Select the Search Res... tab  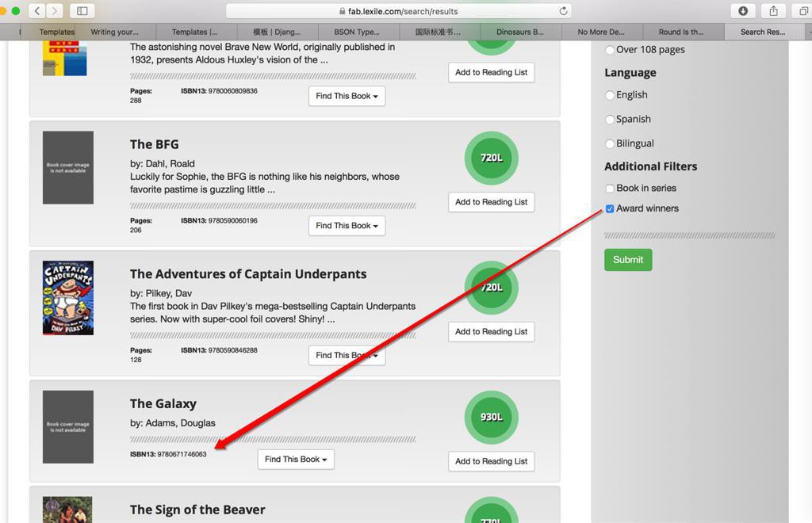(x=763, y=32)
